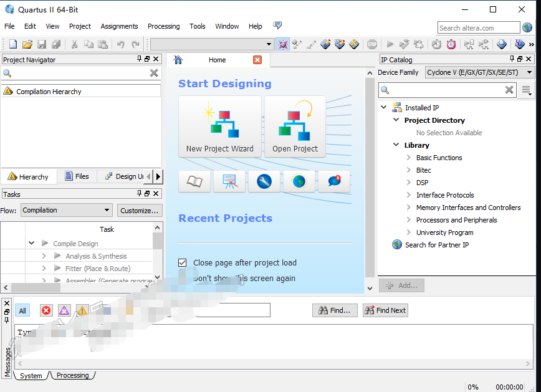541x392 pixels.
Task: Expand Memory Interfaces and Controllers
Action: tap(408, 207)
